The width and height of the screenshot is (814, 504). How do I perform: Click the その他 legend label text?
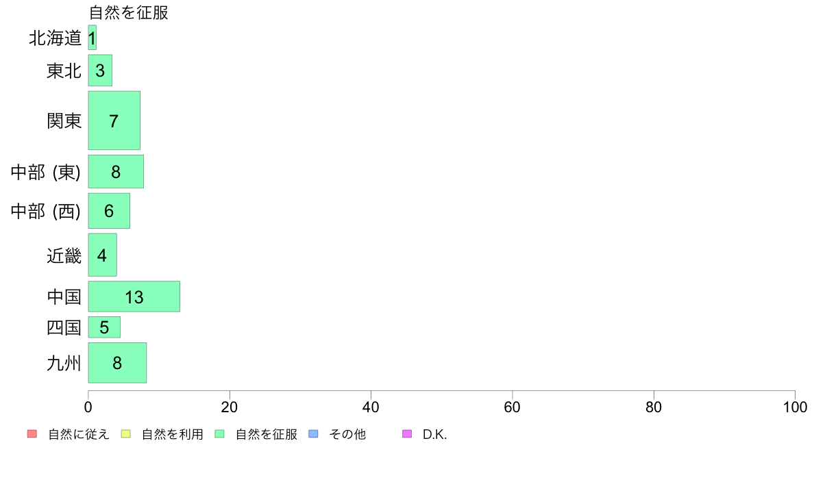(x=347, y=434)
